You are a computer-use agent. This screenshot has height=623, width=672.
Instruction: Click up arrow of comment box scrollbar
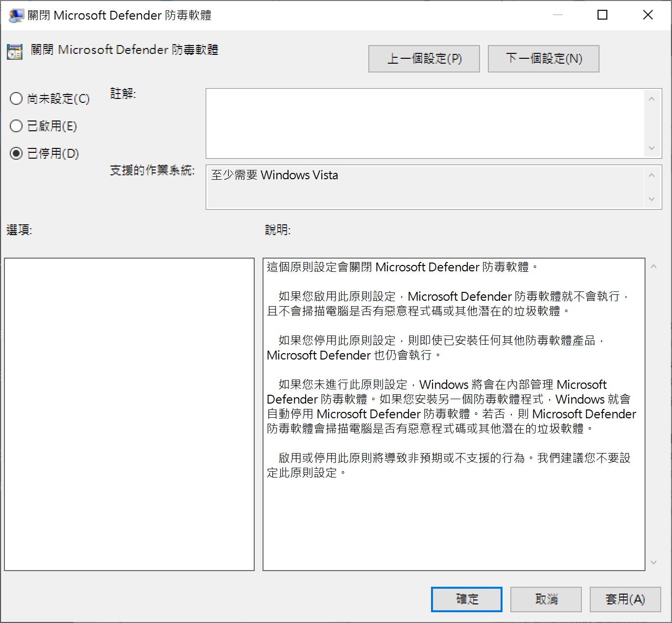pos(651,99)
